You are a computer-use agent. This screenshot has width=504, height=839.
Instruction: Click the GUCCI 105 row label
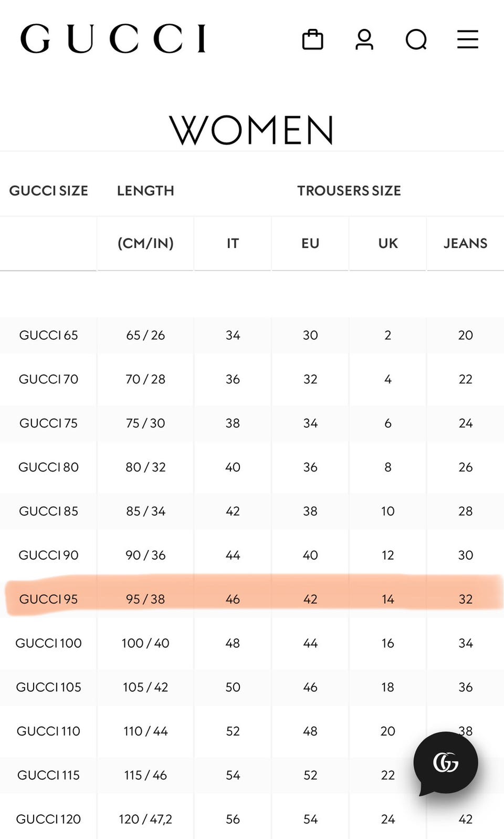(48, 687)
